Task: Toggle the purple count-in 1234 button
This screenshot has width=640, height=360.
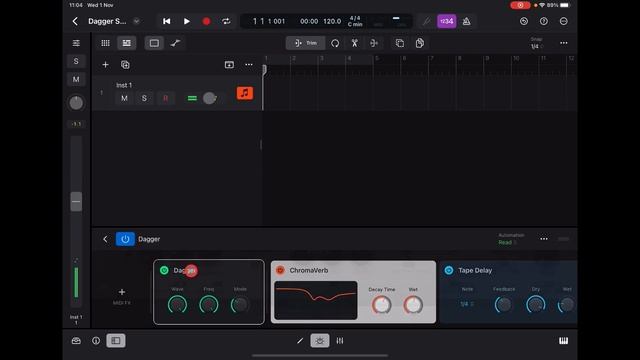Action: pyautogui.click(x=447, y=21)
